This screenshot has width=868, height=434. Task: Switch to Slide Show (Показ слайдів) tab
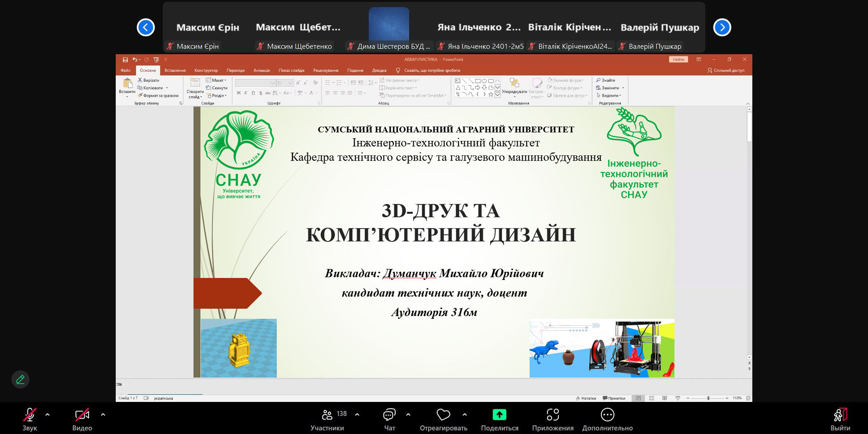coord(292,70)
